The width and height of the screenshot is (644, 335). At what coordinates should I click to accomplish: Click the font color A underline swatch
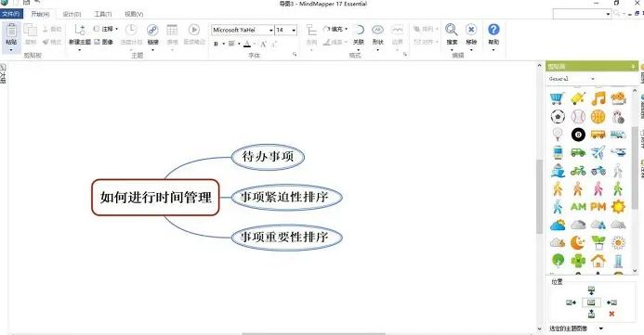coord(247,44)
